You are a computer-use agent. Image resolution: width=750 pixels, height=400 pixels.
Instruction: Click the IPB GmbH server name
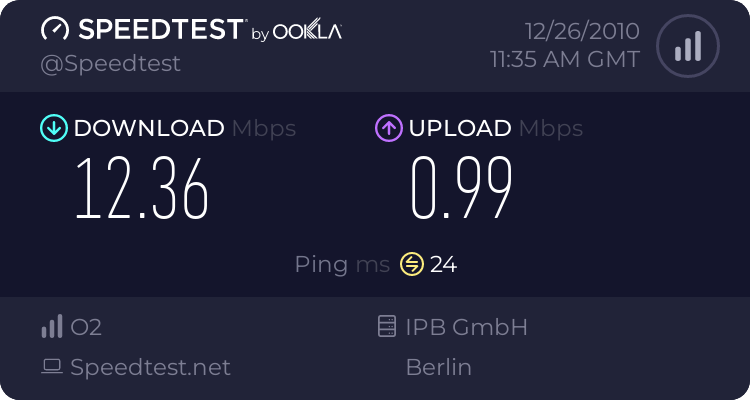466,327
